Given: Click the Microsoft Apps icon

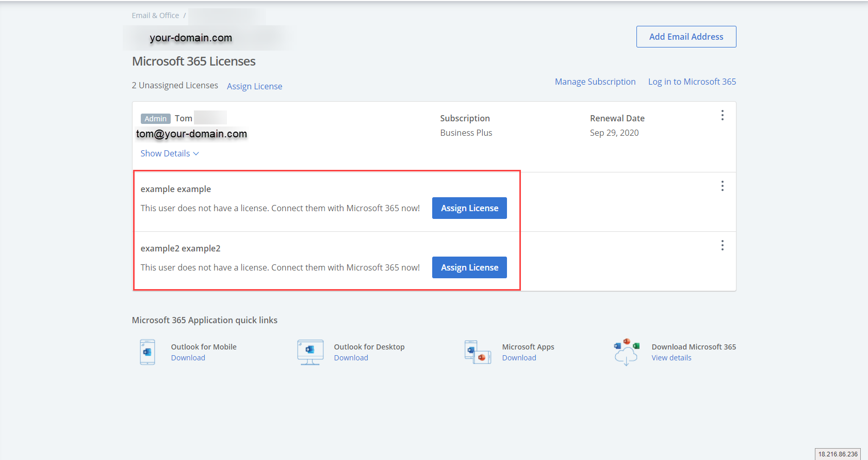Looking at the screenshot, I should point(478,352).
